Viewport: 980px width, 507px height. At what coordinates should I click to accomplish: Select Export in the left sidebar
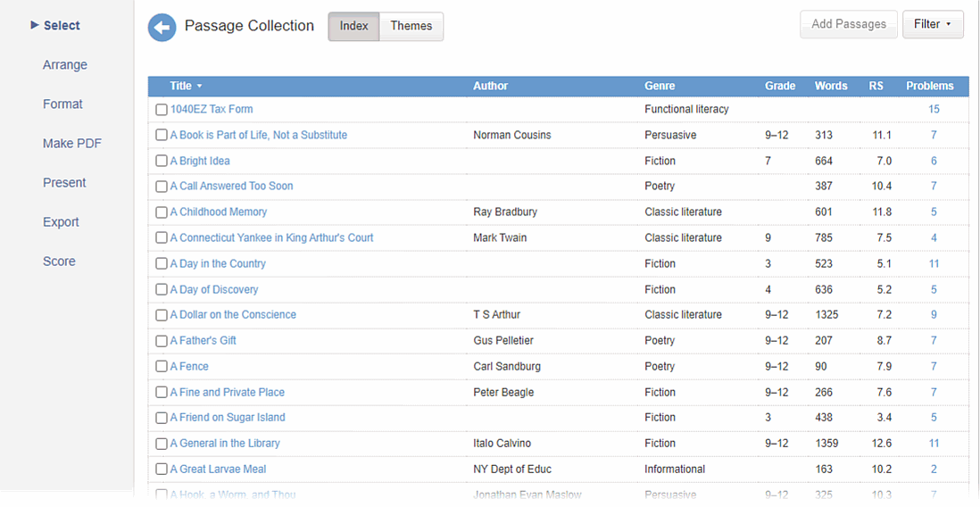[61, 222]
